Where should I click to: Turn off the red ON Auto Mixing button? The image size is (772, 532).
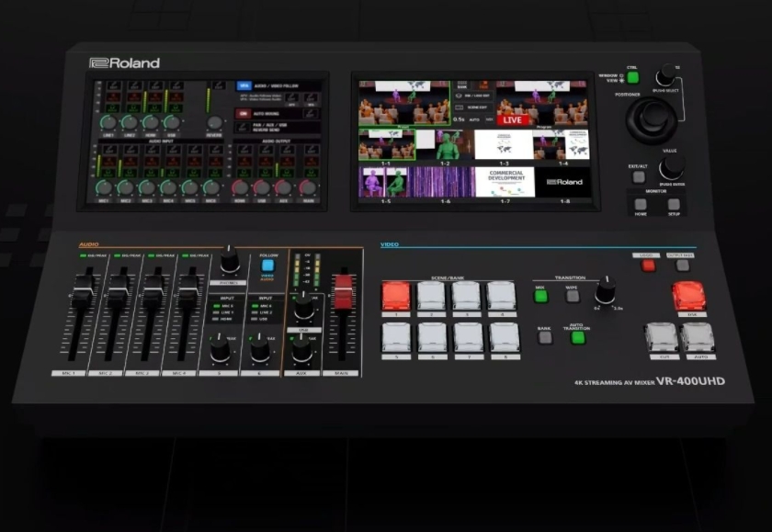(244, 114)
